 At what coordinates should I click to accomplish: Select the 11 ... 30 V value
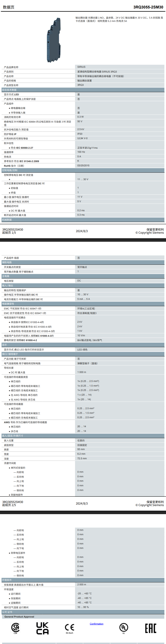tap(83, 179)
